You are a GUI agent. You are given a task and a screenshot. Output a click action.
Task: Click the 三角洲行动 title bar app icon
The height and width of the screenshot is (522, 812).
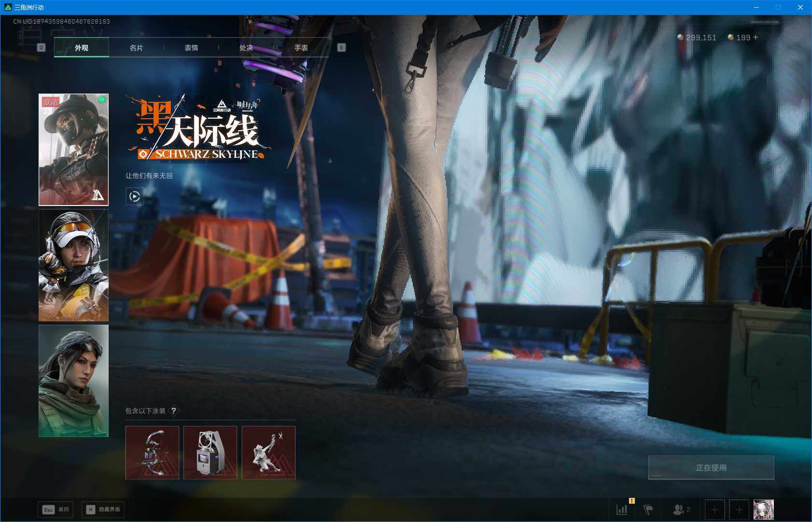point(8,7)
